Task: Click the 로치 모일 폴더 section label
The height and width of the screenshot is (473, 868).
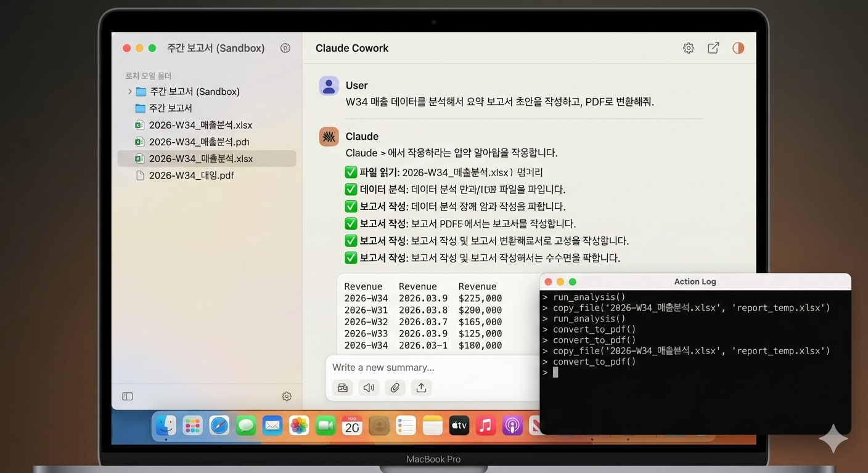Action: click(x=148, y=76)
